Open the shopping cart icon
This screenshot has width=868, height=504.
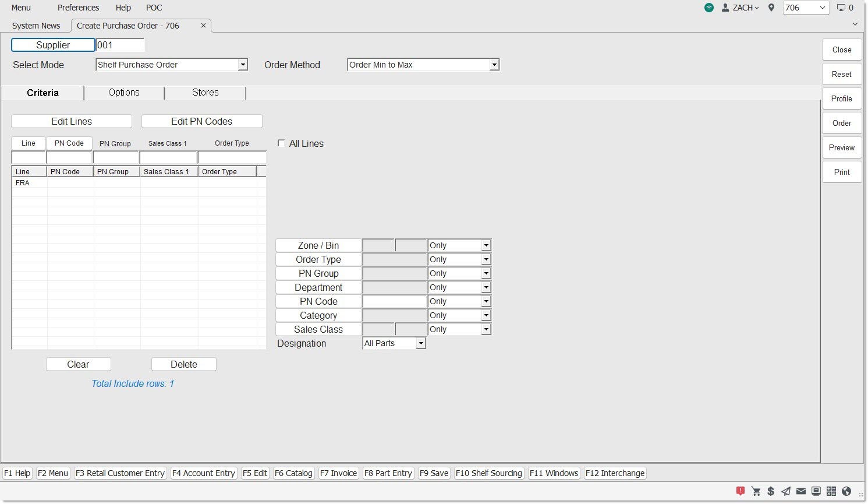(756, 491)
